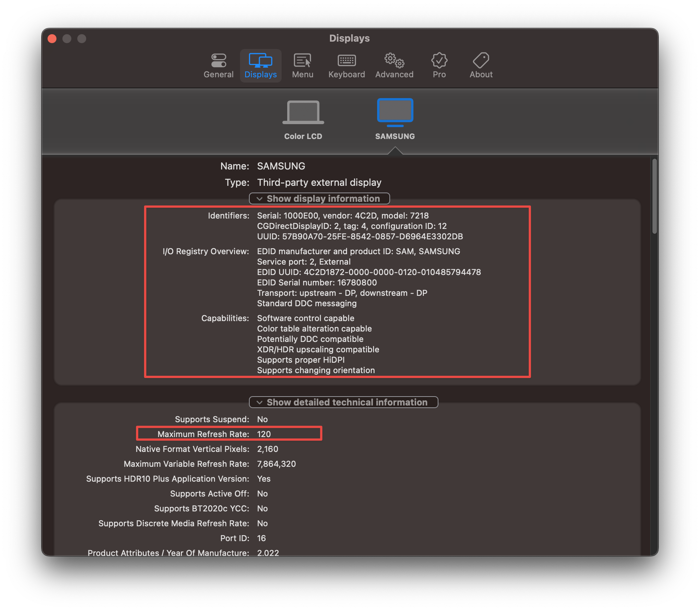The width and height of the screenshot is (700, 611).
Task: Click the I/O Registry Overview label
Action: [x=206, y=251]
